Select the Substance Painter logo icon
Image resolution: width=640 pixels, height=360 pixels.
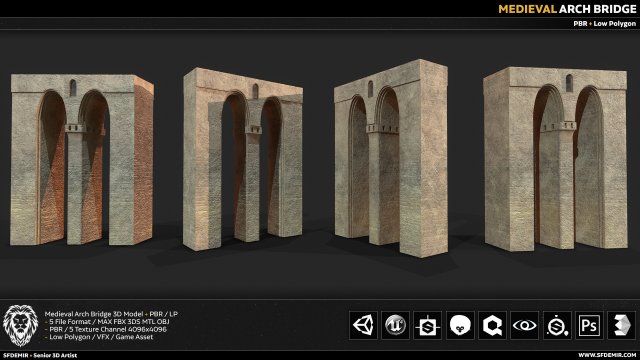[x=557, y=325]
